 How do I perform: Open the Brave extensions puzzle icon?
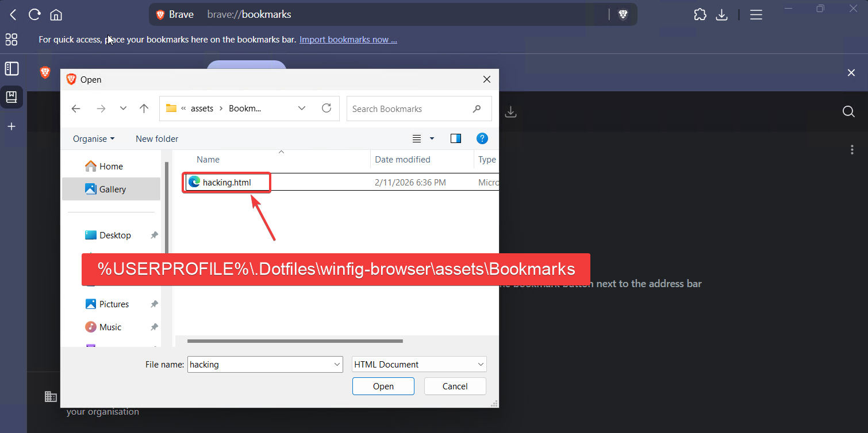tap(700, 15)
